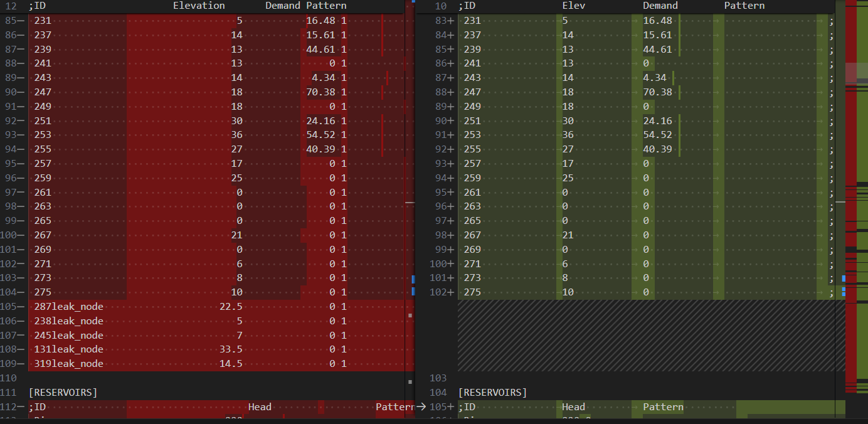Click the hatched empty region in right pane

647,336
